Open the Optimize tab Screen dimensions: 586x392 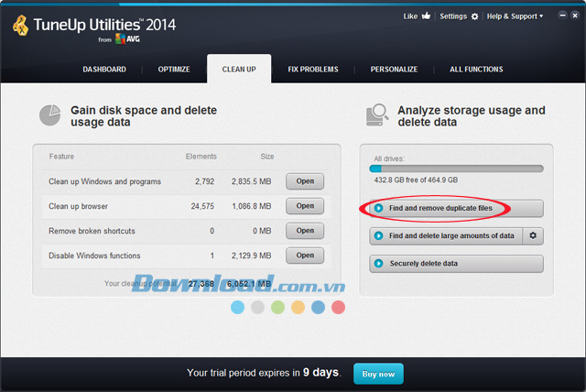pos(174,70)
